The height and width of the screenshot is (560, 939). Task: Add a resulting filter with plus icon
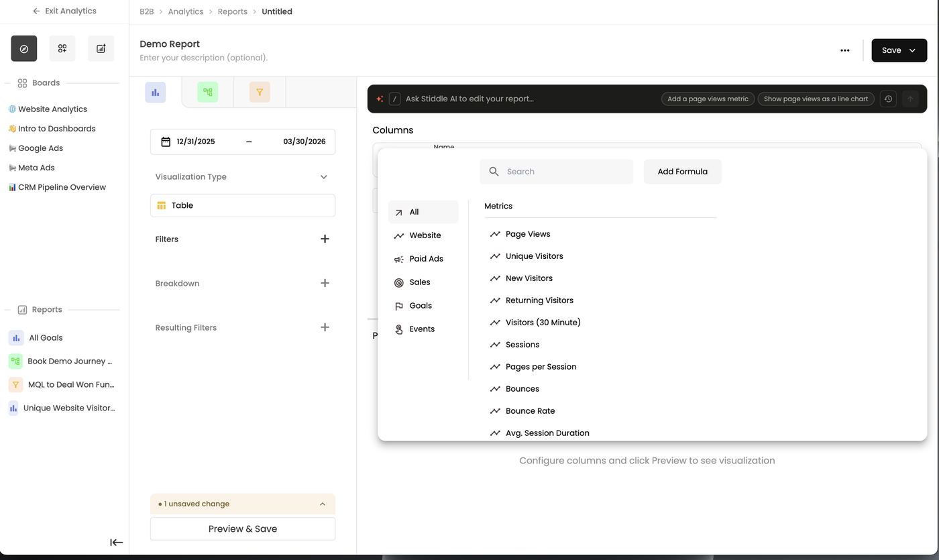(x=325, y=327)
